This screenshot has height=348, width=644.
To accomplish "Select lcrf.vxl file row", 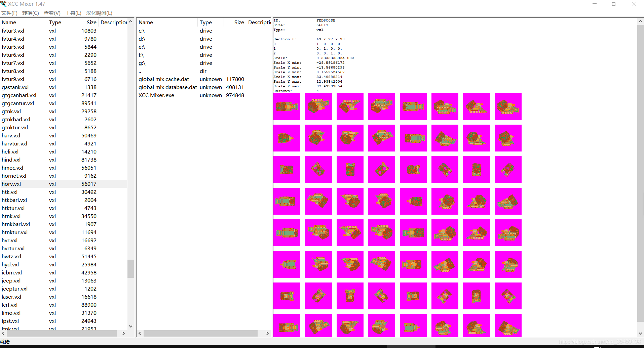I will point(64,305).
